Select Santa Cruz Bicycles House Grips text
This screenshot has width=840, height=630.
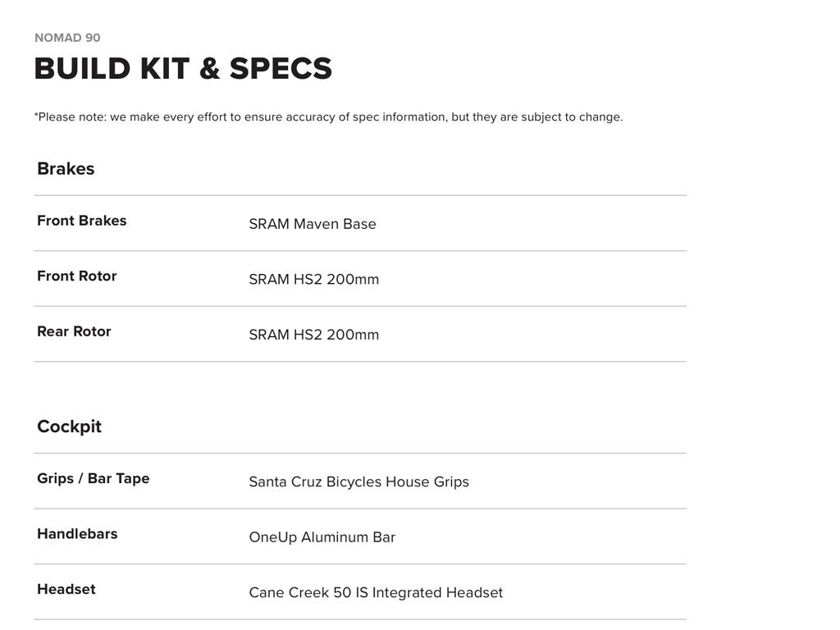click(x=359, y=482)
